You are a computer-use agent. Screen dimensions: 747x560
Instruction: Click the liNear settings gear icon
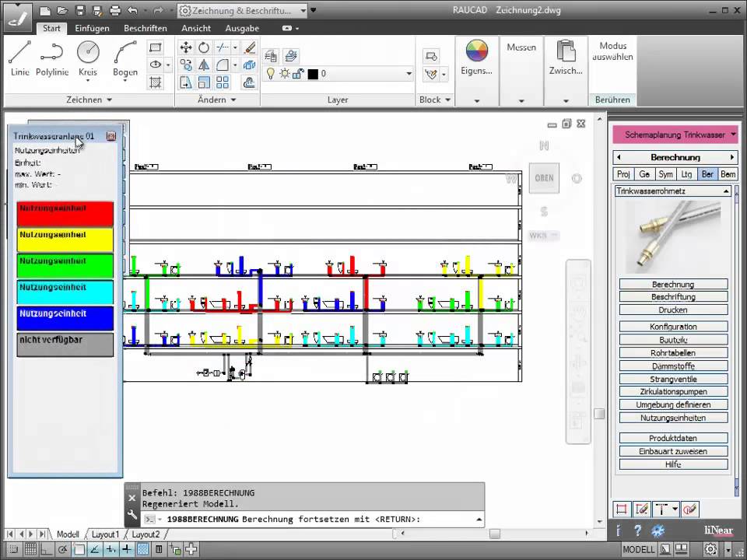click(658, 530)
